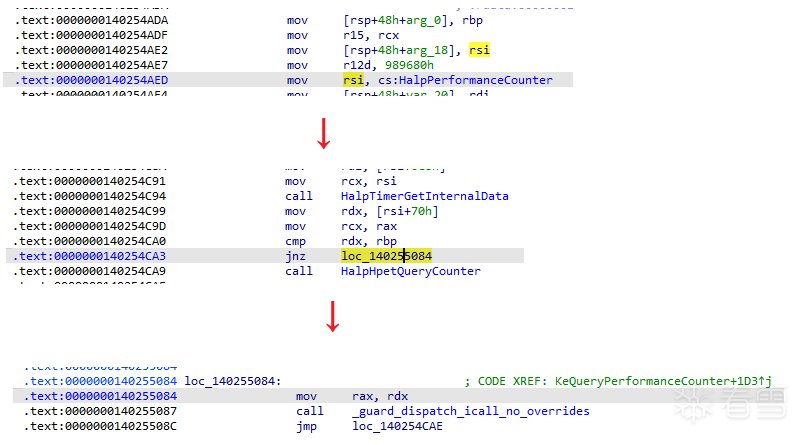Click the loc_140255084: label definition
This screenshot has width=807, height=445.
233,381
